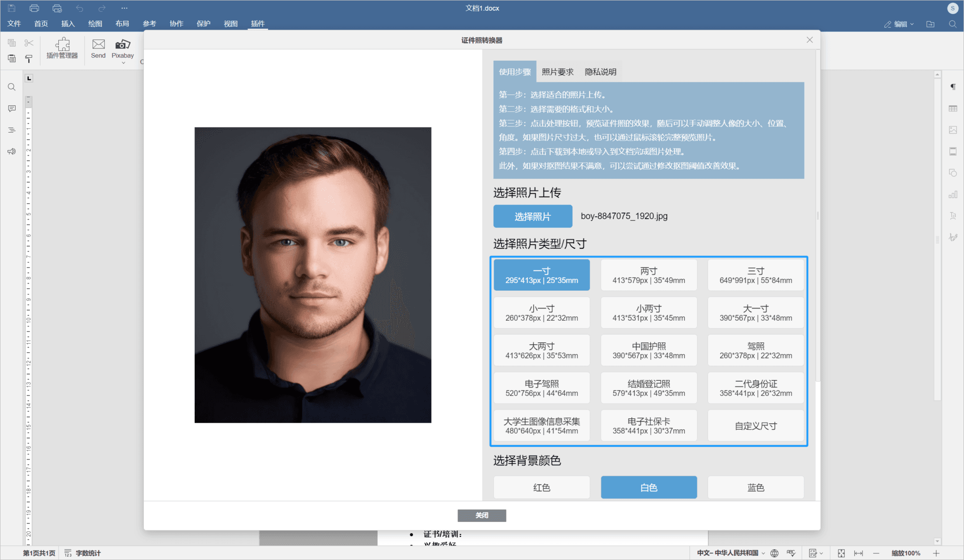Open the table panel in right sidebar
Screen dimensions: 964x560
(953, 108)
